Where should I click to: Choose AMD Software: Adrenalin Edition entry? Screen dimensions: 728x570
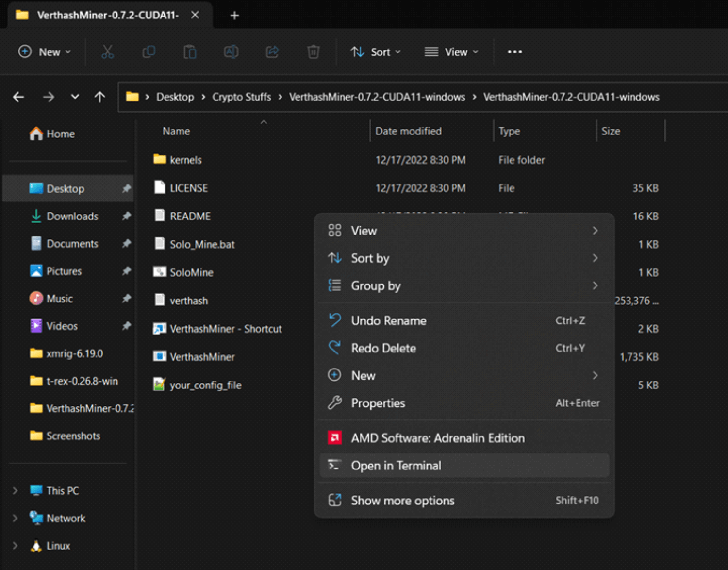point(464,438)
